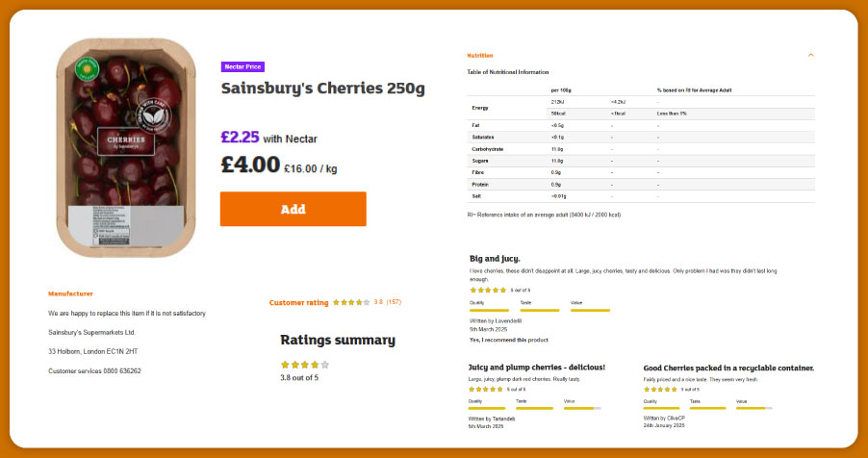
Task: Click the Manufacturer section heading
Action: pos(70,293)
